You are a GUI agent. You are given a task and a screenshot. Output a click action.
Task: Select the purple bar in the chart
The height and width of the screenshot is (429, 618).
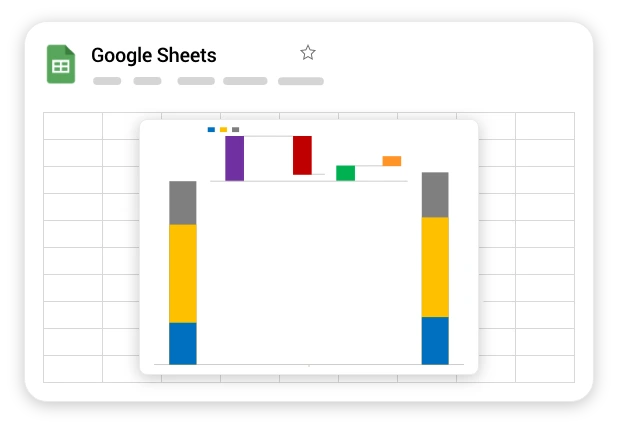[x=234, y=158]
